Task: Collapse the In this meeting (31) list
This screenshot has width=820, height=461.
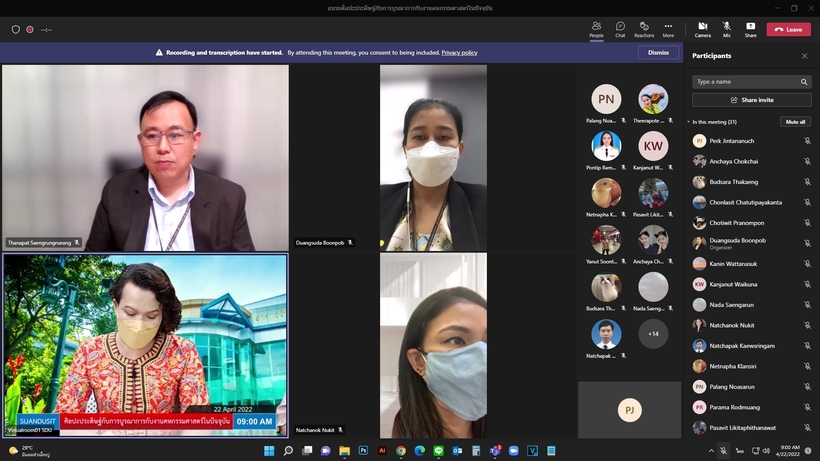Action: 689,122
